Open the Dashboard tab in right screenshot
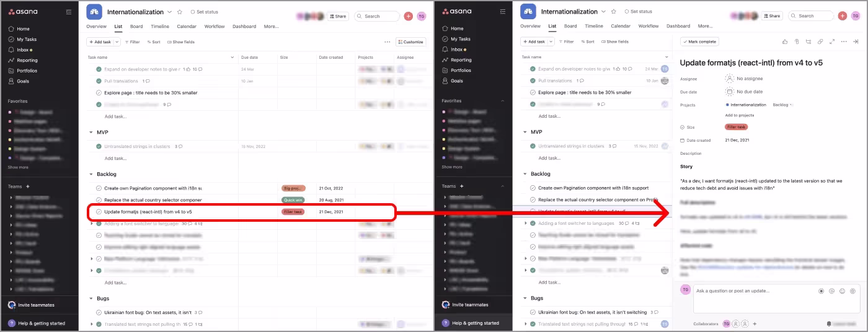This screenshot has width=868, height=332. coord(678,26)
